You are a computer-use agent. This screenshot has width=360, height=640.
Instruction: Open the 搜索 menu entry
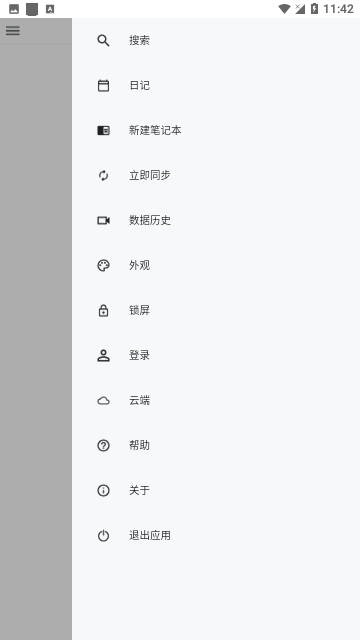tap(216, 40)
